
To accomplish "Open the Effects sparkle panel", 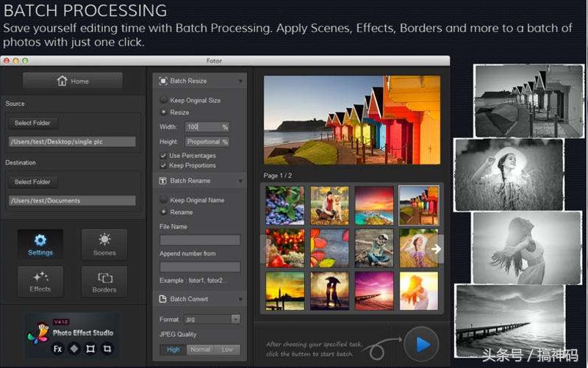I will click(40, 281).
